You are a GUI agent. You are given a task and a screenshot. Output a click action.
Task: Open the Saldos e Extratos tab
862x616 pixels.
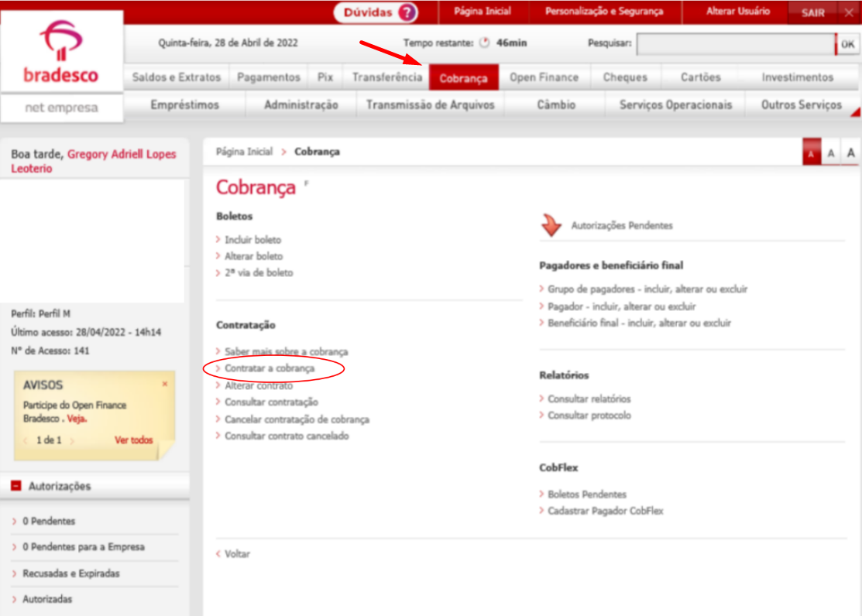(x=177, y=77)
